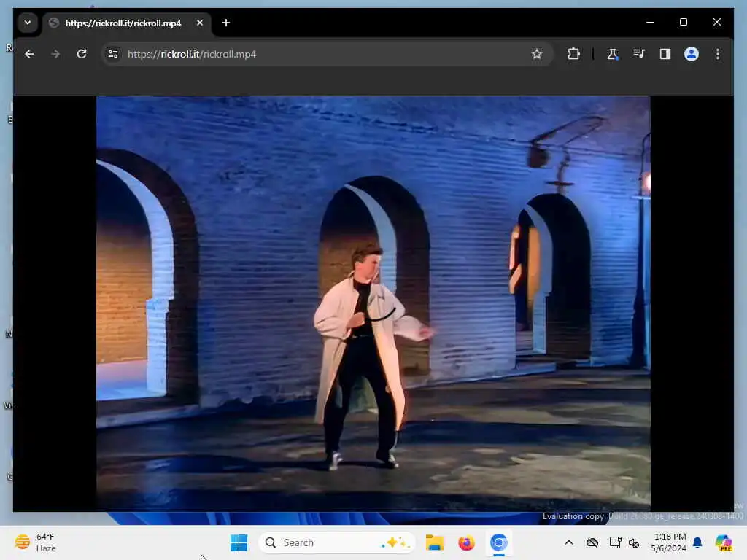Launch Copilot preview icon in taskbar

pyautogui.click(x=724, y=542)
